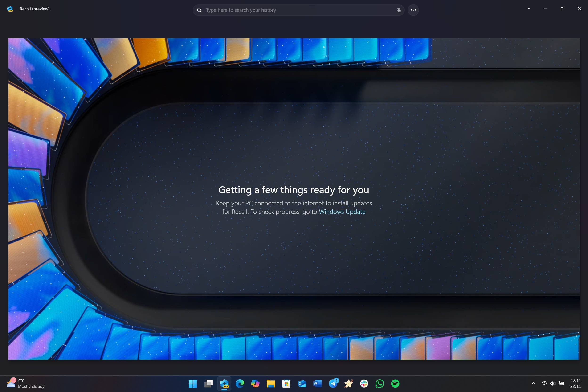Image resolution: width=588 pixels, height=392 pixels.
Task: Open the timeline button beside search
Action: (413, 10)
